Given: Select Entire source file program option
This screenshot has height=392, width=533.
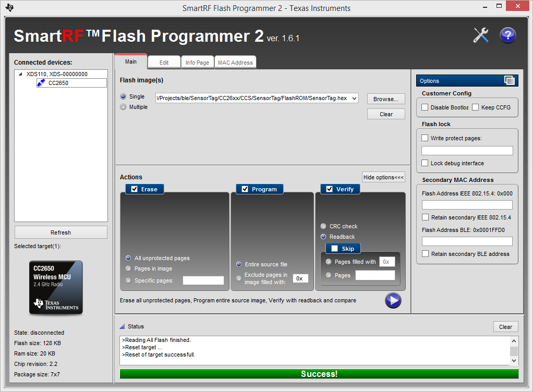Looking at the screenshot, I should [x=239, y=264].
